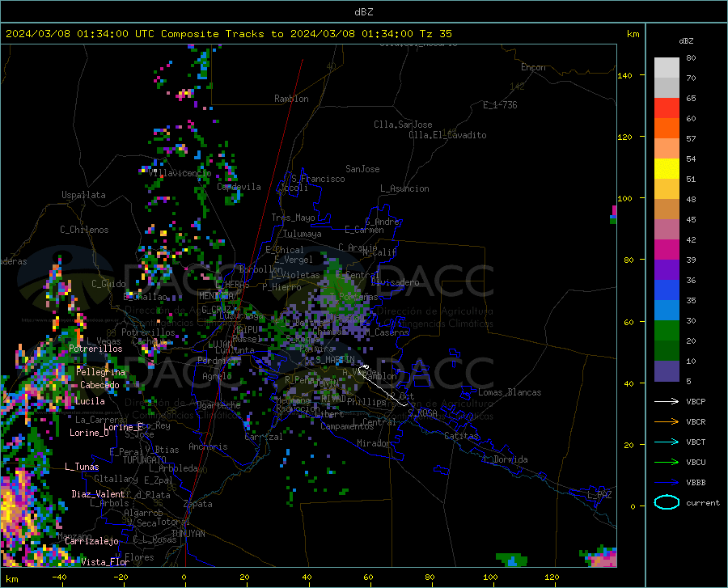The image size is (728, 588).
Task: Click the 'L_PAZ' map label
Action: coord(599,495)
